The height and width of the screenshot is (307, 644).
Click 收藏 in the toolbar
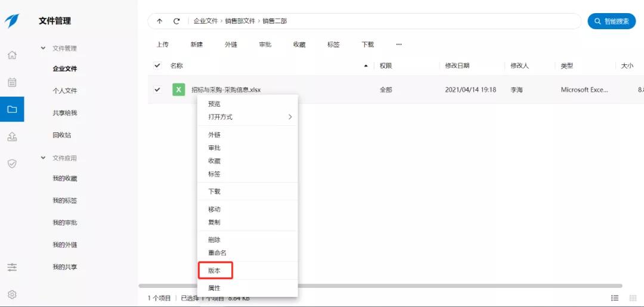(x=299, y=44)
